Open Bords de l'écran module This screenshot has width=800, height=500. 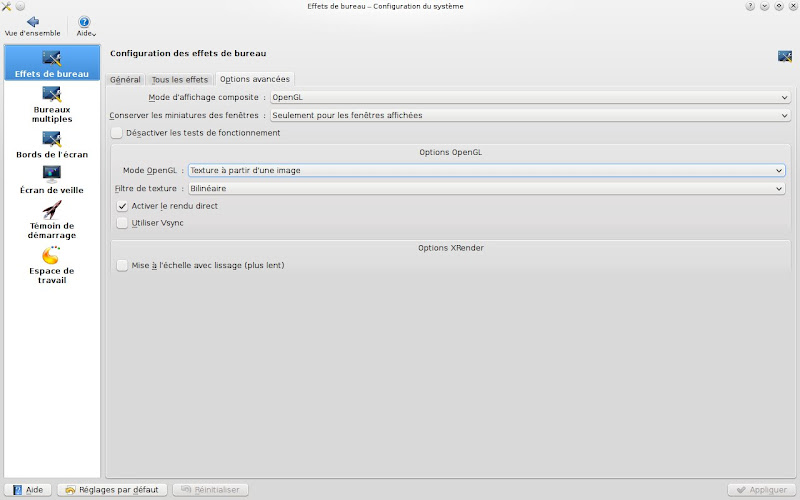coord(52,145)
